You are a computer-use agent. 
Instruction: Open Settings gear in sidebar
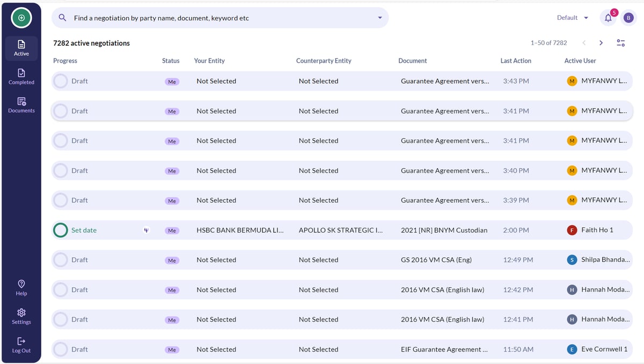click(21, 316)
